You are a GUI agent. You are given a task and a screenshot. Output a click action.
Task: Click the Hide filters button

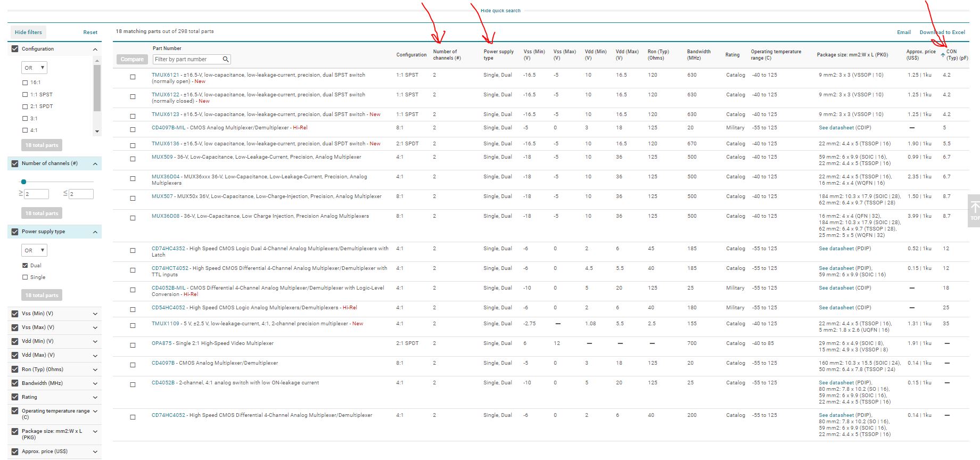pos(28,32)
